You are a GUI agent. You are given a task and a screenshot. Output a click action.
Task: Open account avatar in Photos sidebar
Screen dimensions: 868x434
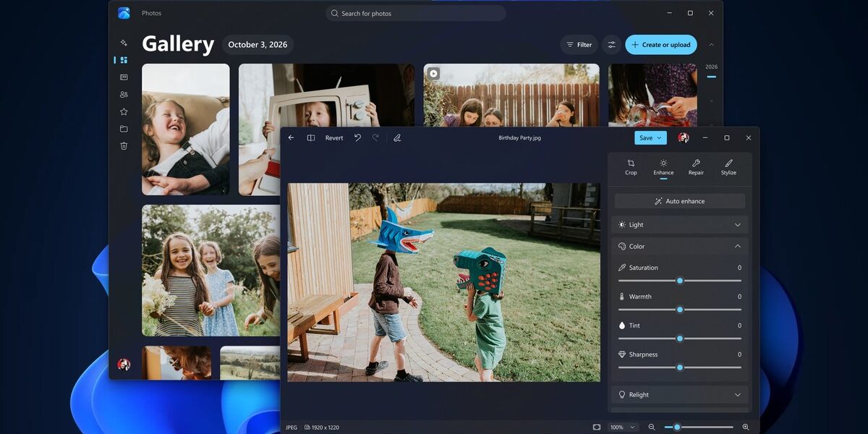pos(124,365)
